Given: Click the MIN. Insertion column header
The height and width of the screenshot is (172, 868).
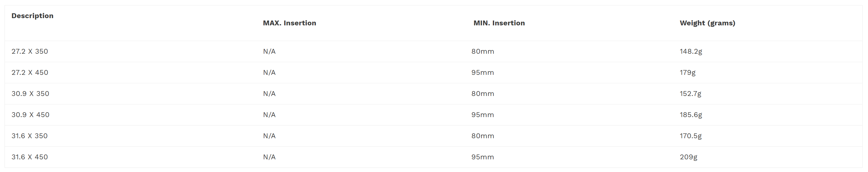Looking at the screenshot, I should pyautogui.click(x=499, y=23).
